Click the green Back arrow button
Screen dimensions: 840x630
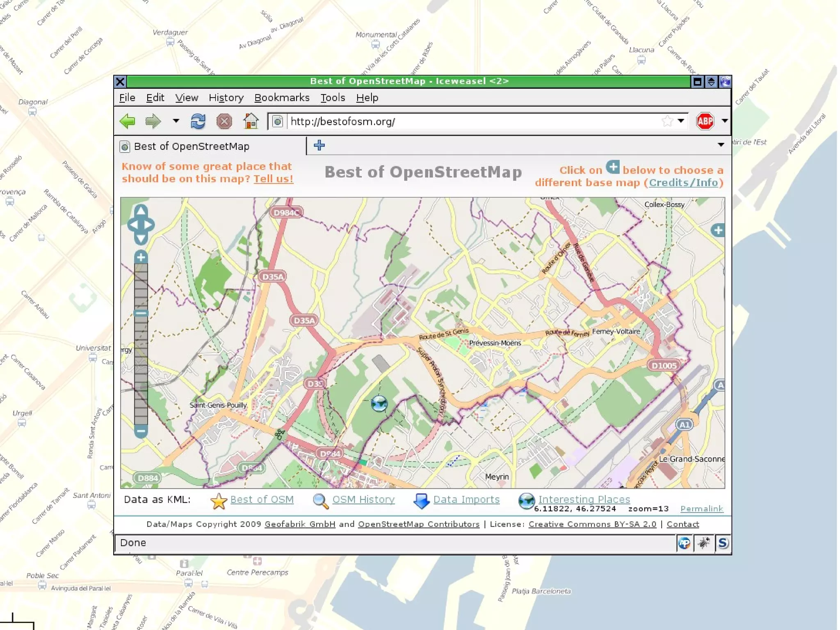[128, 121]
